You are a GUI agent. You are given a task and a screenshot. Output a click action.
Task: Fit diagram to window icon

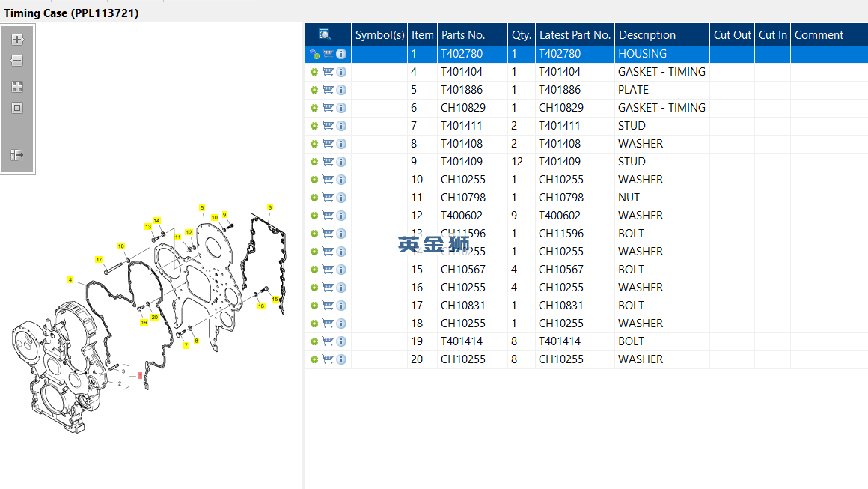point(17,108)
